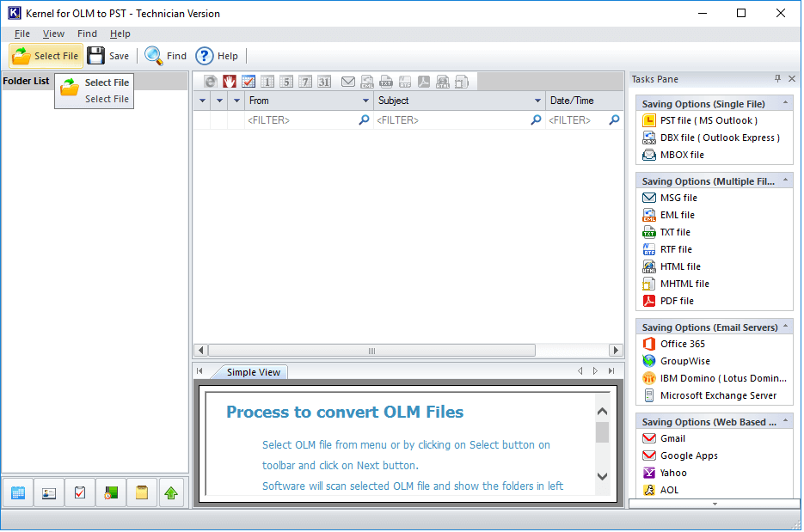Screen dimensions: 804x532
Task: Click the 5-day calendar icon
Action: tap(286, 82)
